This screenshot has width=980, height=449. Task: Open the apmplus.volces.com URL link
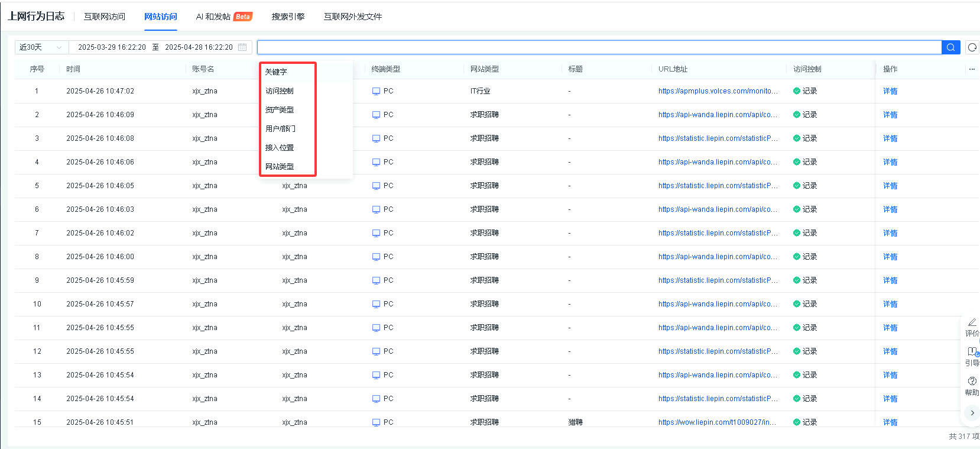[718, 91]
